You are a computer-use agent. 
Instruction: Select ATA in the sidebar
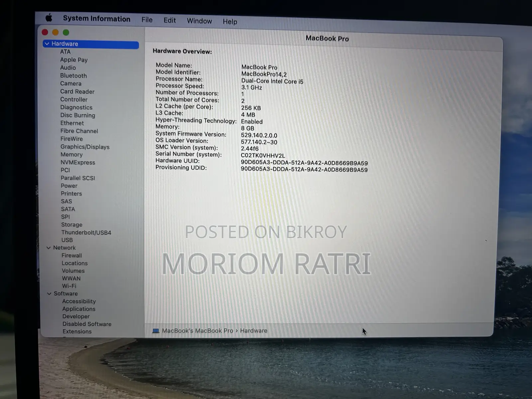(x=65, y=52)
